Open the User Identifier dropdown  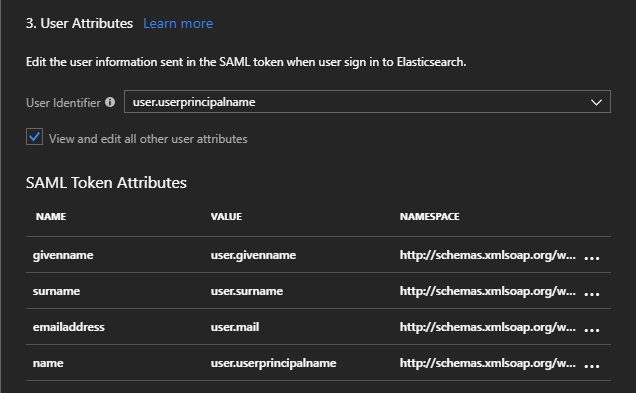[x=367, y=102]
